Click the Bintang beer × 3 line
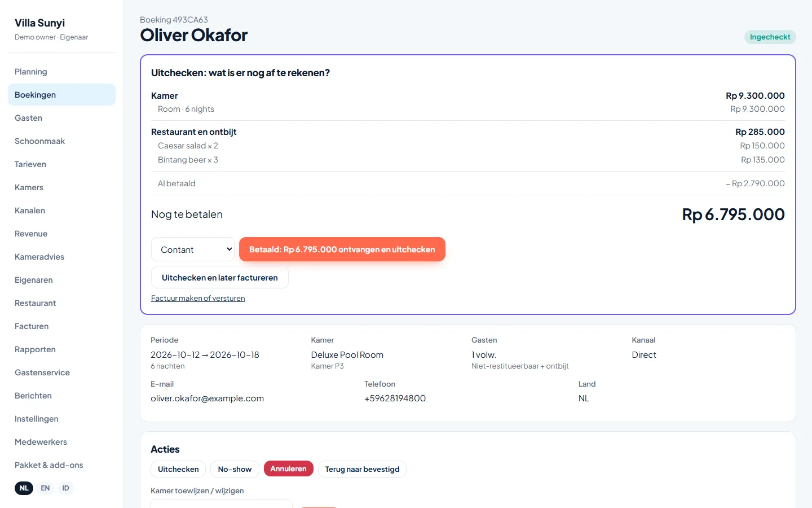 [x=468, y=160]
